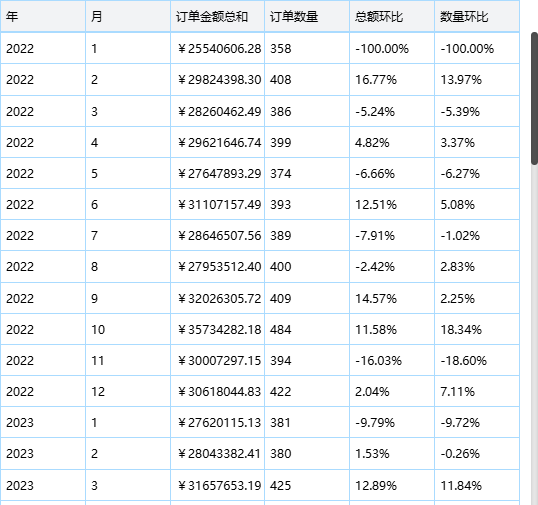Click the 数量环比 column header

point(477,16)
